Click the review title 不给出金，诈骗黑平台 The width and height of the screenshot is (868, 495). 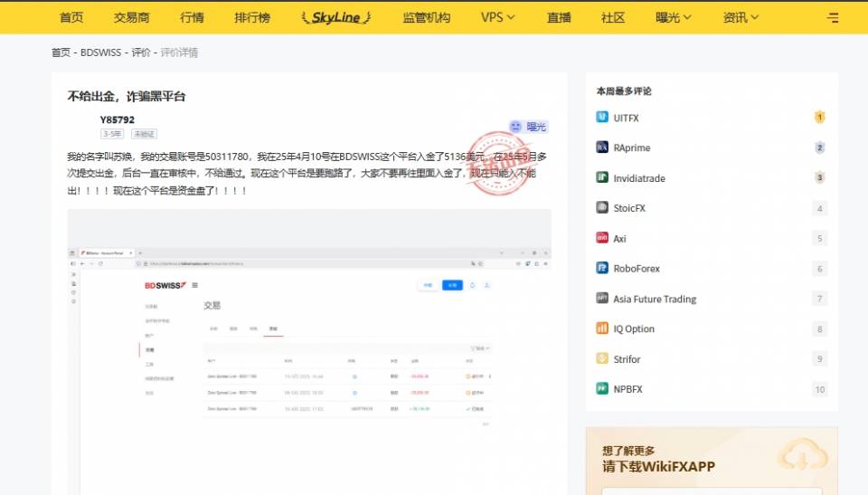[127, 97]
